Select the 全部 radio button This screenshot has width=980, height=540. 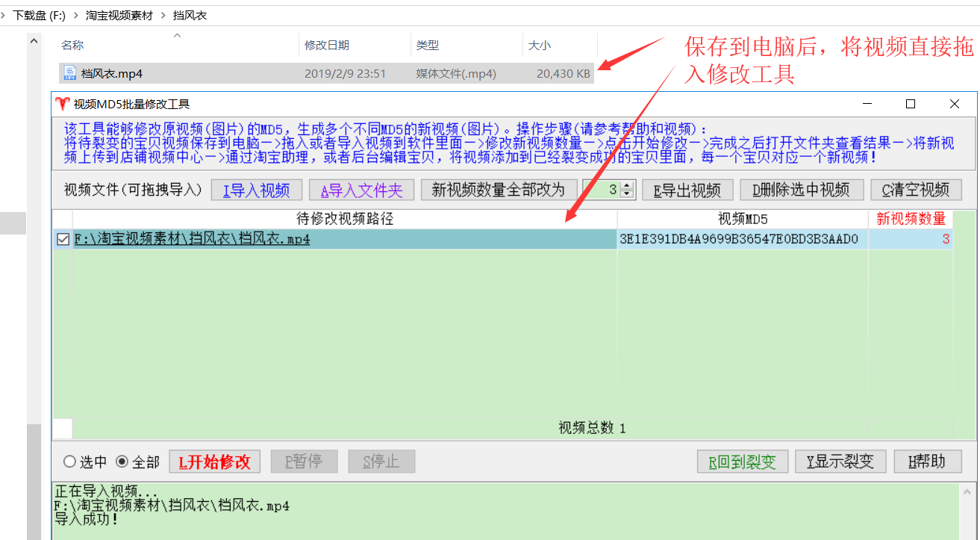(122, 462)
